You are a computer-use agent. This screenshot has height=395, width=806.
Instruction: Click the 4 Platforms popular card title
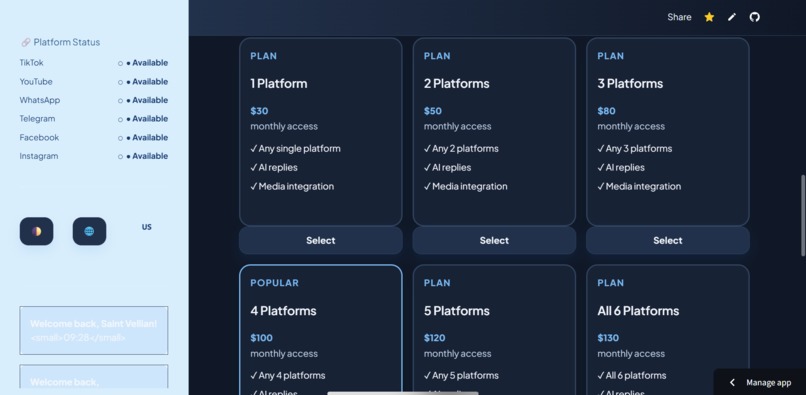[283, 311]
